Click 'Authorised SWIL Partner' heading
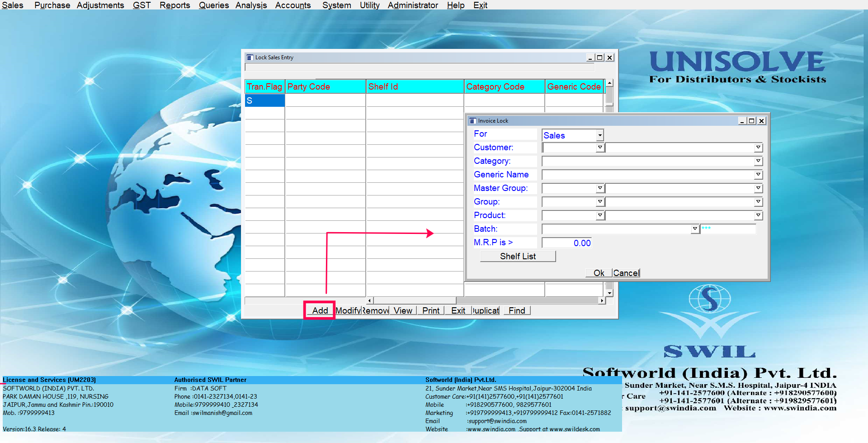This screenshot has height=443, width=868. click(210, 380)
